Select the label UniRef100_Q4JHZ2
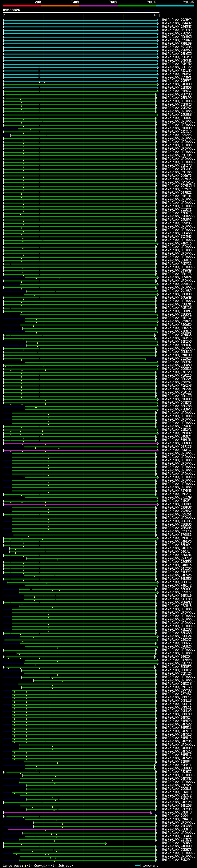 point(177,192)
